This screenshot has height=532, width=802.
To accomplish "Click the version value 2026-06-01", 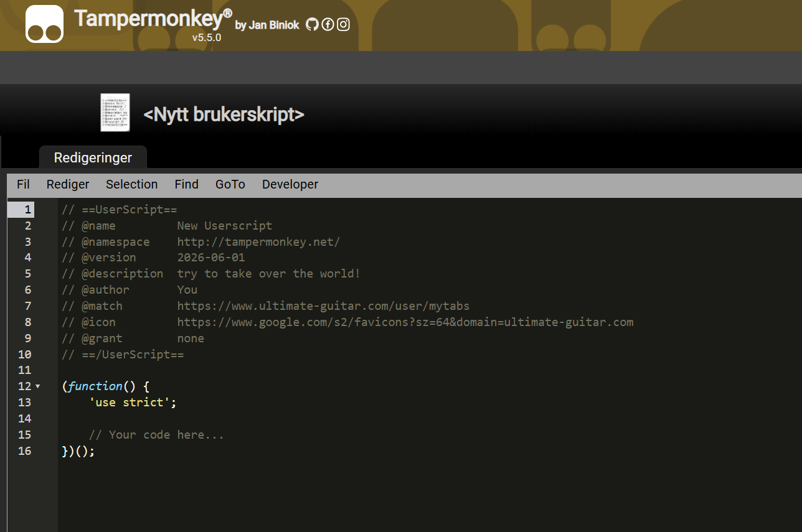I will tap(211, 258).
